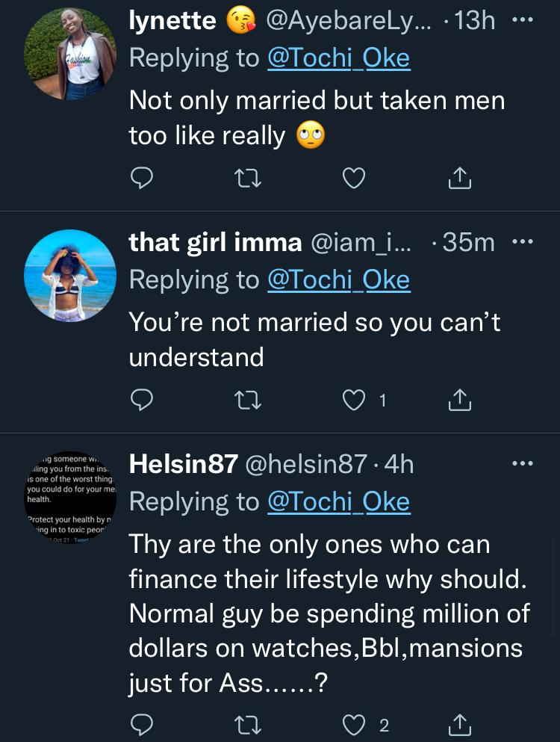Reply to Helsin87's comment
The width and height of the screenshot is (560, 742).
tap(142, 725)
